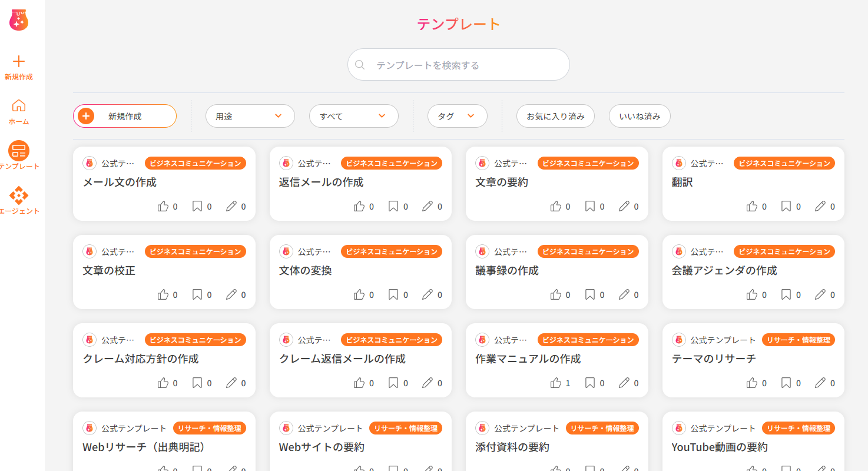868x471 pixels.
Task: Click the テンプレートを検索する search field
Action: tap(458, 65)
